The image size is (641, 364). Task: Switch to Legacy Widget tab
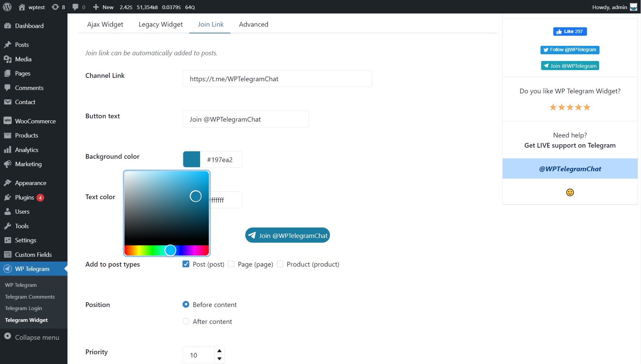pos(161,24)
